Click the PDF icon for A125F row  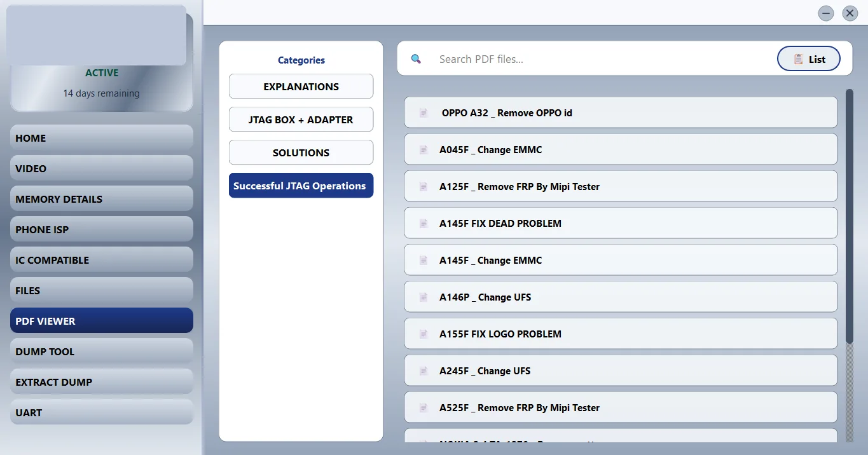click(424, 186)
